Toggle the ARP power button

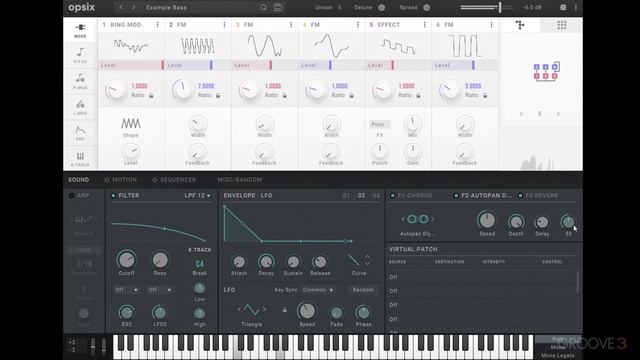pyautogui.click(x=72, y=196)
